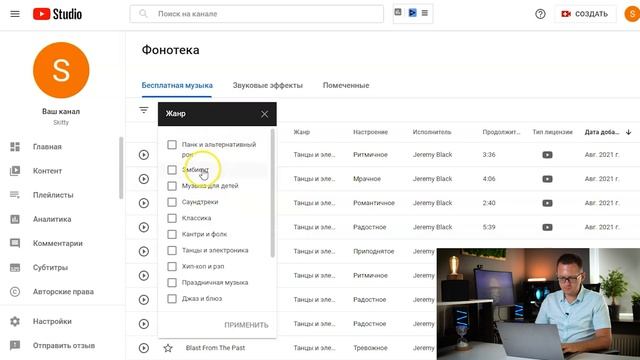Click the YouTube license icon for 2:40 track
Screen dimensions: 640x360
pyautogui.click(x=547, y=203)
